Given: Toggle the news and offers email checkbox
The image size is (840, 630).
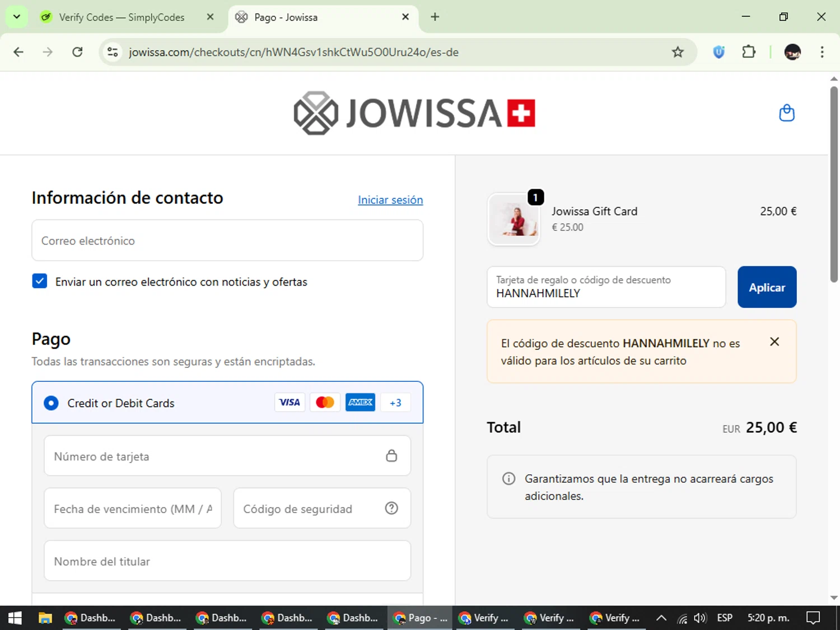Looking at the screenshot, I should coord(40,281).
